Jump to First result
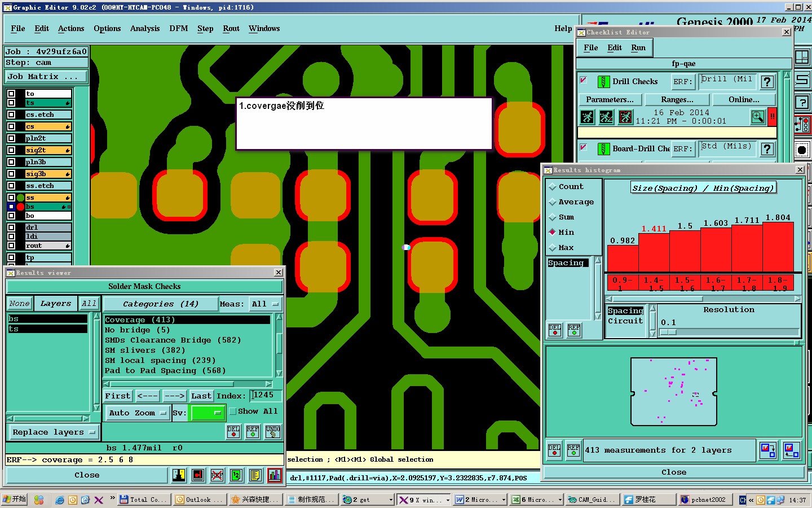 click(118, 396)
